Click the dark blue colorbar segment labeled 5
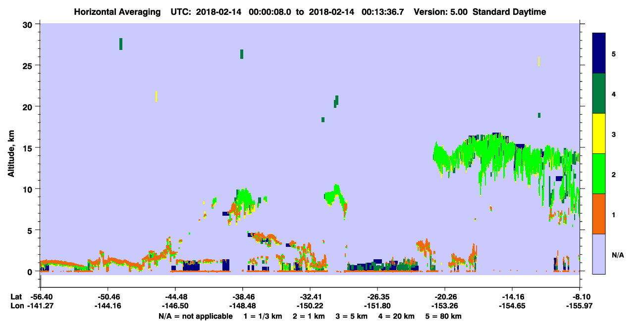644x330 pixels. [x=599, y=53]
